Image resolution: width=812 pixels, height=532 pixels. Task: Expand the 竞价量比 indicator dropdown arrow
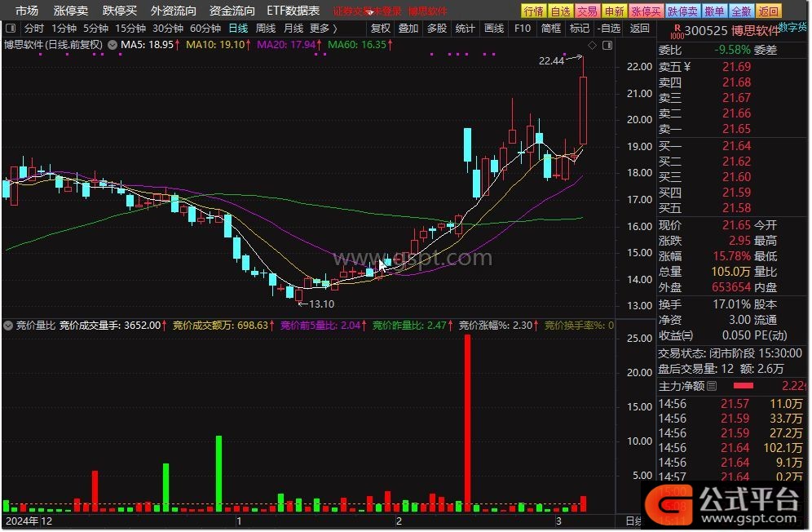(8, 326)
